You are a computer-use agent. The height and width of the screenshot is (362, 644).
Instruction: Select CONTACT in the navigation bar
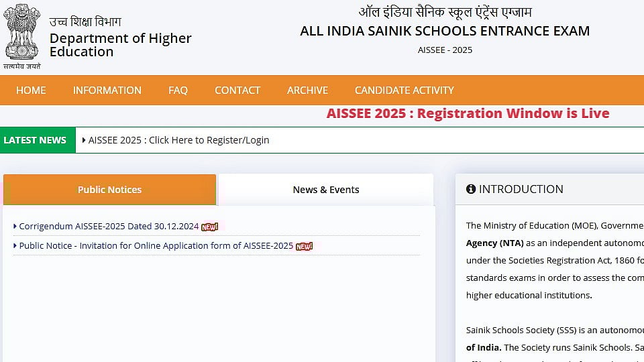coord(237,90)
